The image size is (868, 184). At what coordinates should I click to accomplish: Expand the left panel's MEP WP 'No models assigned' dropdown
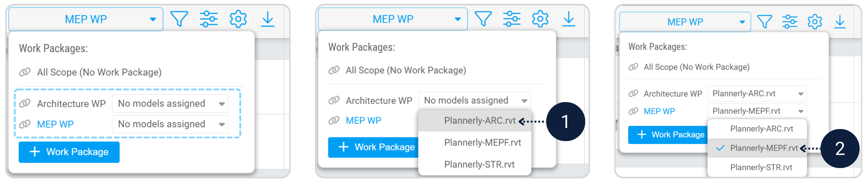pos(170,124)
